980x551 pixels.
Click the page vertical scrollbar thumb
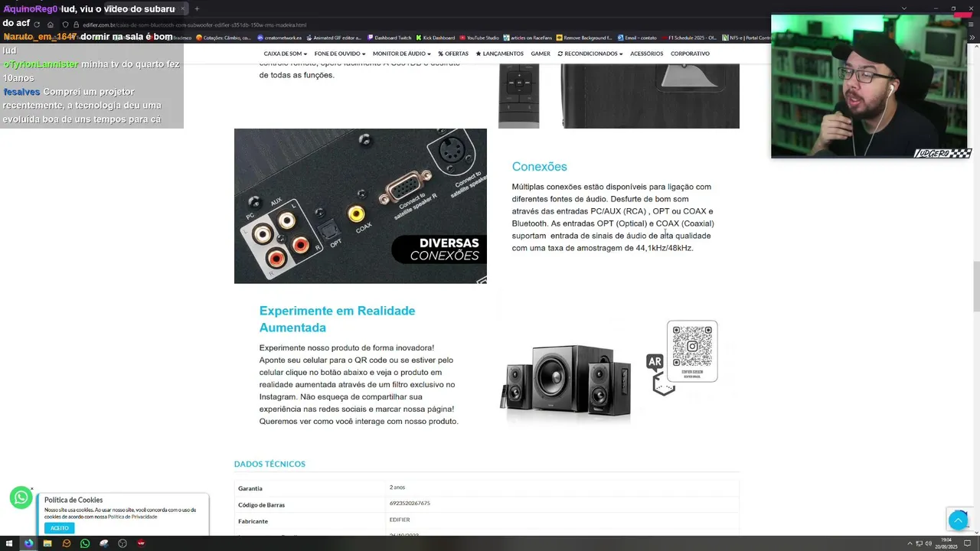click(x=976, y=286)
